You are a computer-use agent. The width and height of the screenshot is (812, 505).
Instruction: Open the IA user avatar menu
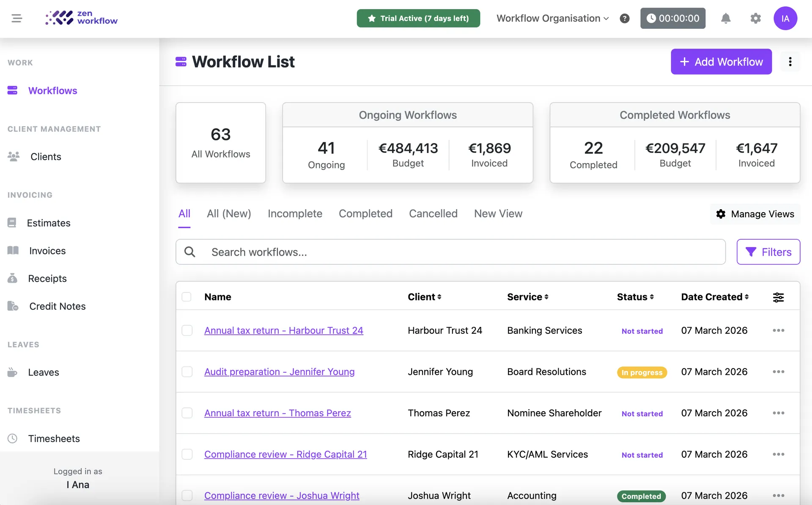(785, 18)
